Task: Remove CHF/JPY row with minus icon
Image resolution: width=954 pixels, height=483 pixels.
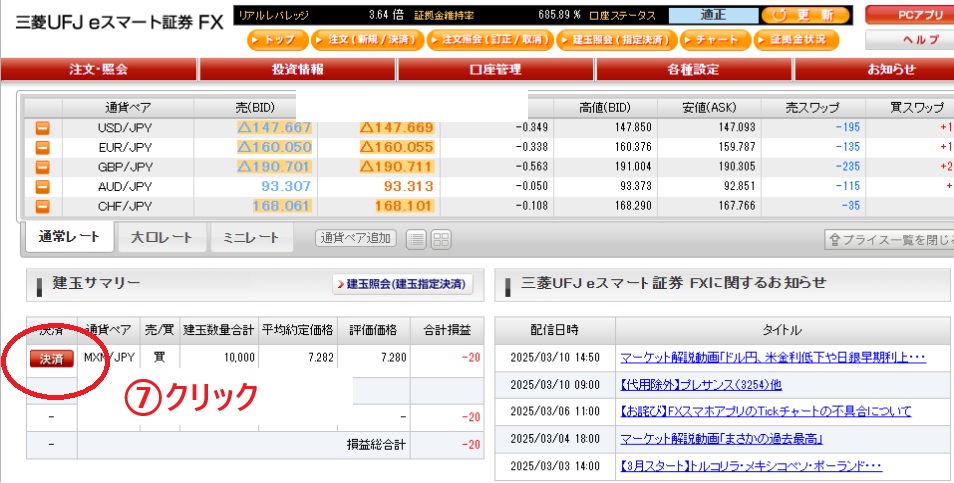Action: (43, 206)
